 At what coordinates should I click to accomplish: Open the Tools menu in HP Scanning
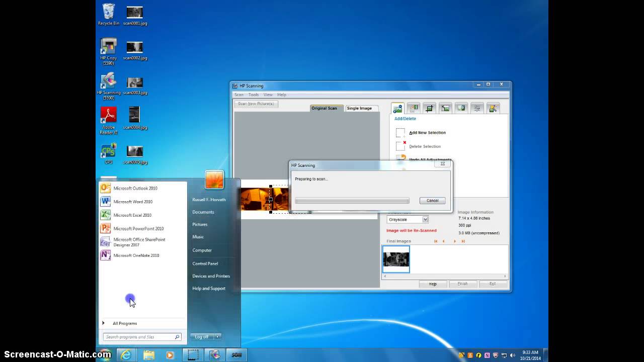[254, 95]
